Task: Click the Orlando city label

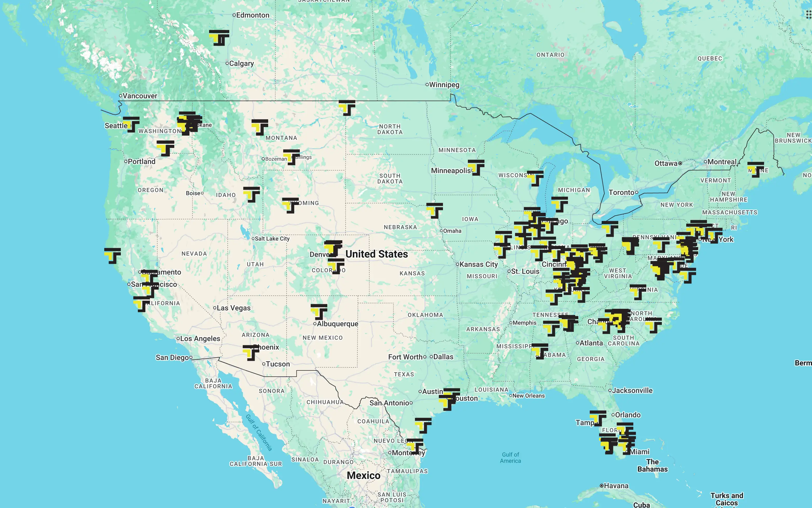Action: tap(628, 415)
